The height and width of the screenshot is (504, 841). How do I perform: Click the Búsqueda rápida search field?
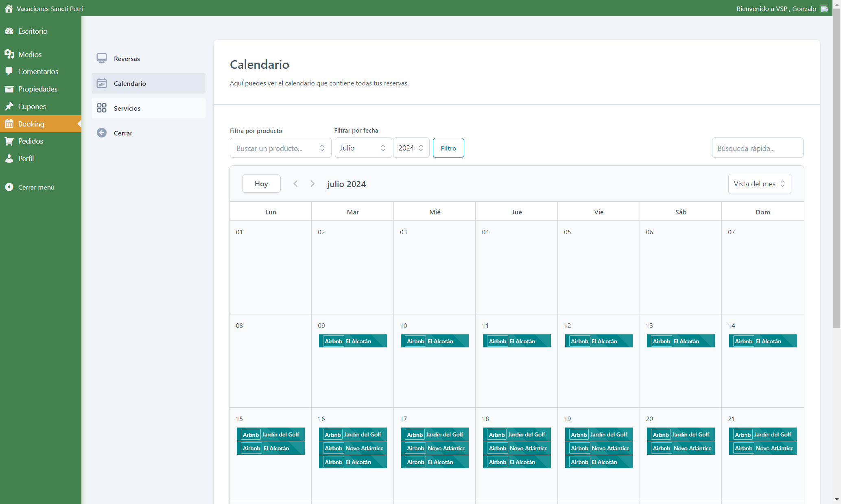(758, 148)
